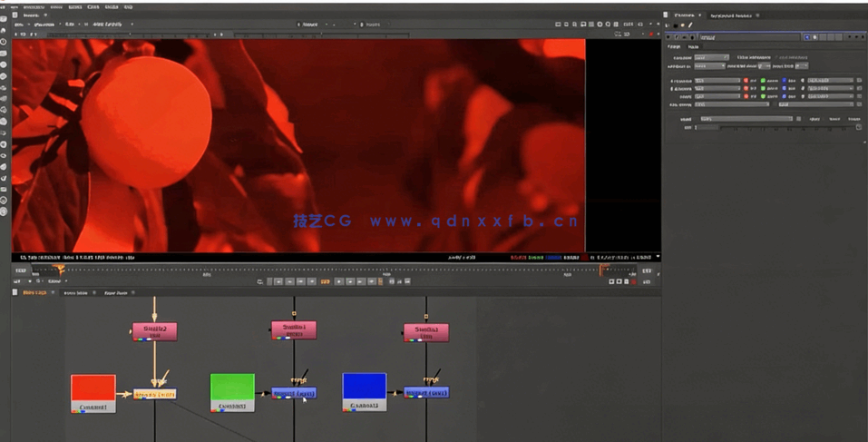
Task: Select the green Constant2 node thumbnail
Action: [x=232, y=393]
